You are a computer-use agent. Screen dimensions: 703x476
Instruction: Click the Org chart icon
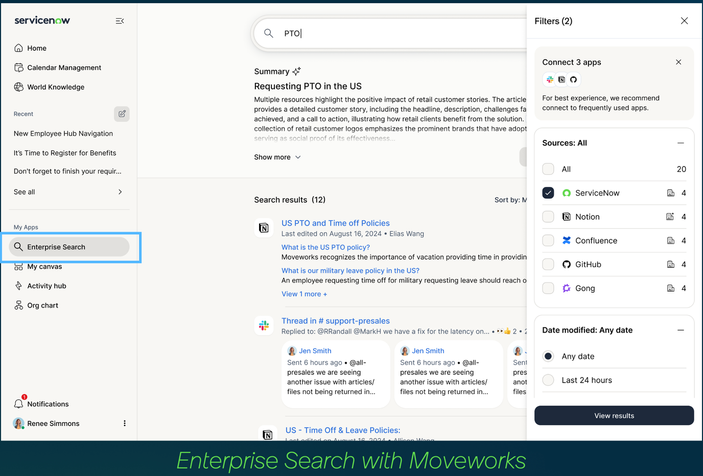(x=18, y=305)
